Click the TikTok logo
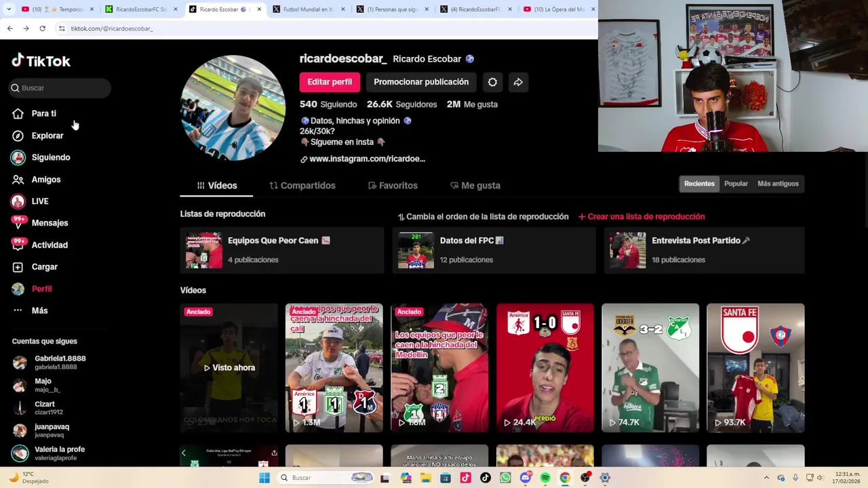868x488 pixels. tap(41, 60)
